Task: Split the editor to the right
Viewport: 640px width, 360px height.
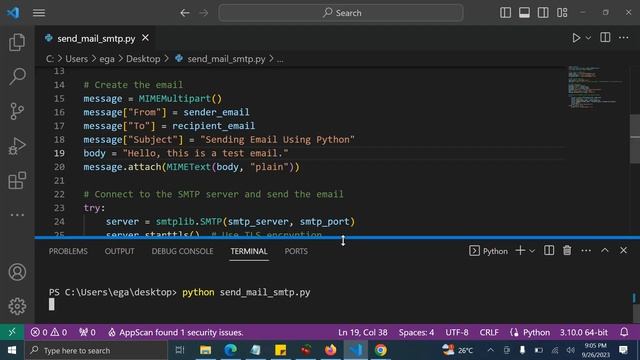Action: [x=605, y=38]
